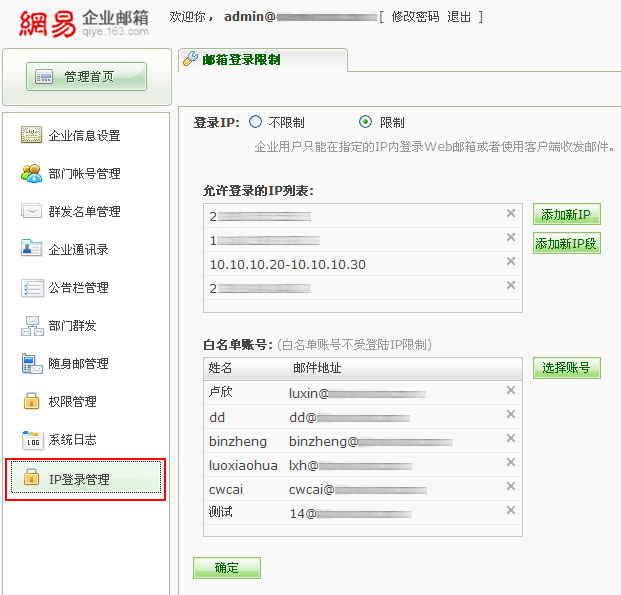Open 部门群发 using its icon
This screenshot has width=621, height=595.
pyautogui.click(x=31, y=325)
